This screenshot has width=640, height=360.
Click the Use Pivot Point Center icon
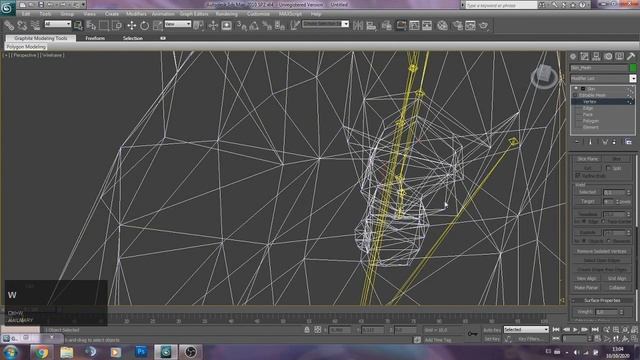[199, 26]
